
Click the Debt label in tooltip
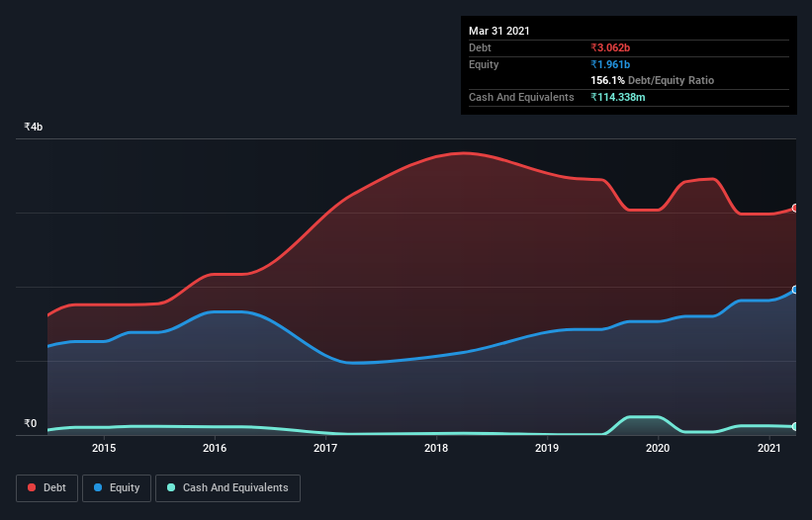[x=480, y=47]
